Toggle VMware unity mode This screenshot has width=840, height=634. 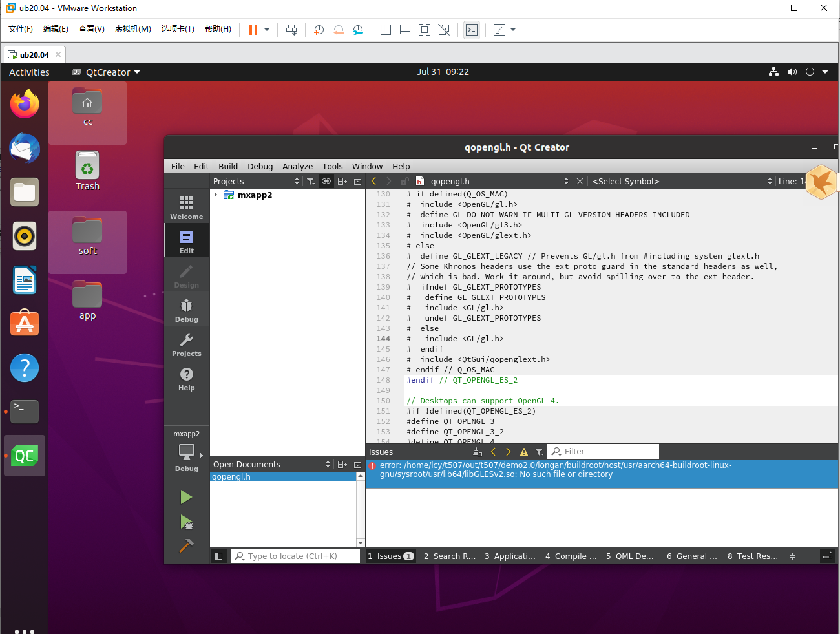[x=444, y=30]
